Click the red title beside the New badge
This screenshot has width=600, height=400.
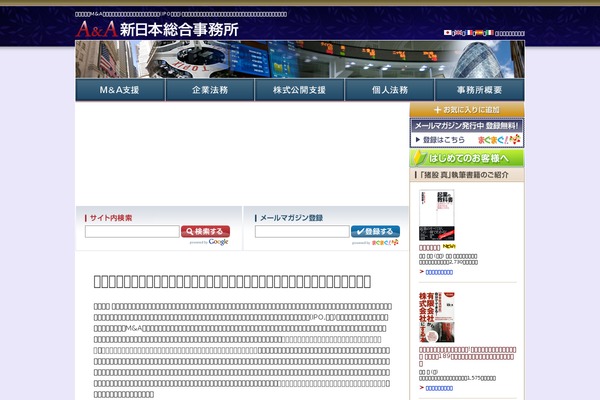coord(429,248)
